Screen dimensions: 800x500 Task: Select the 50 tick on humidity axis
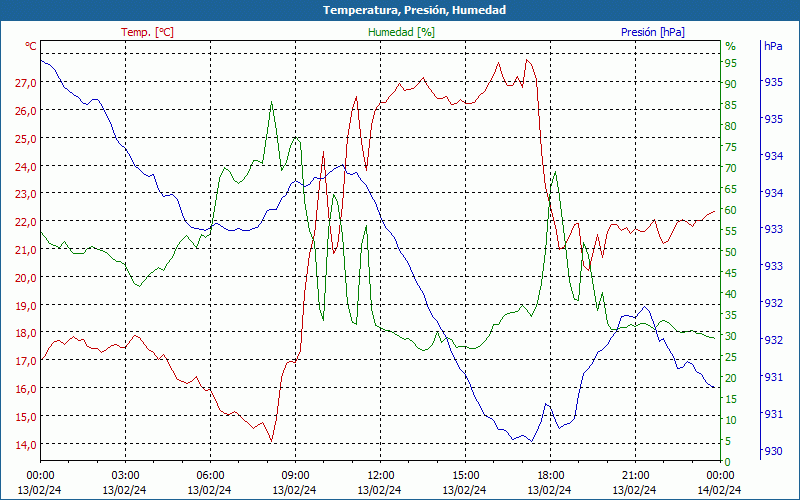click(731, 252)
